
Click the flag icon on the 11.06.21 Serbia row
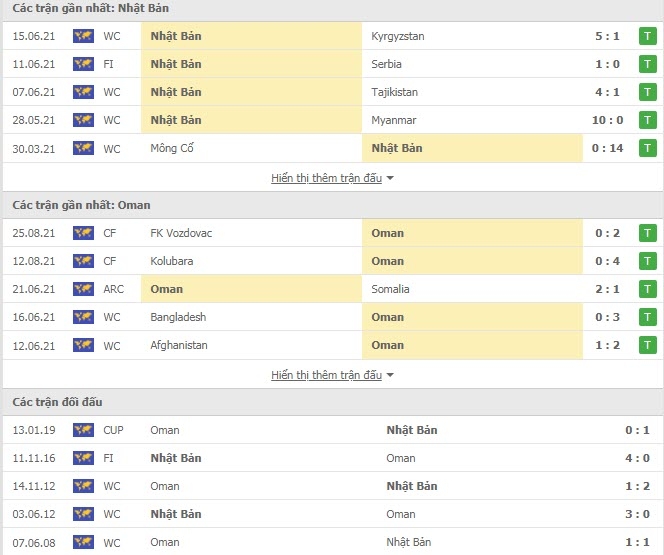click(x=83, y=64)
